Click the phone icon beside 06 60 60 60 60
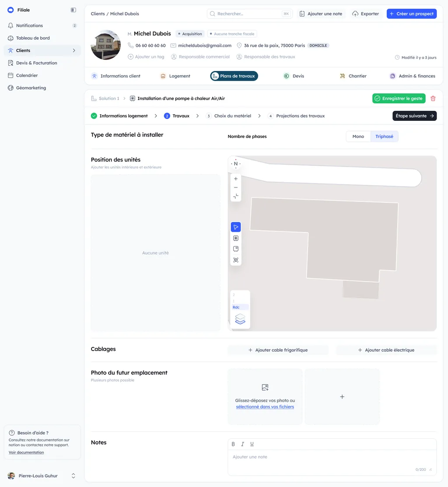 click(x=131, y=46)
